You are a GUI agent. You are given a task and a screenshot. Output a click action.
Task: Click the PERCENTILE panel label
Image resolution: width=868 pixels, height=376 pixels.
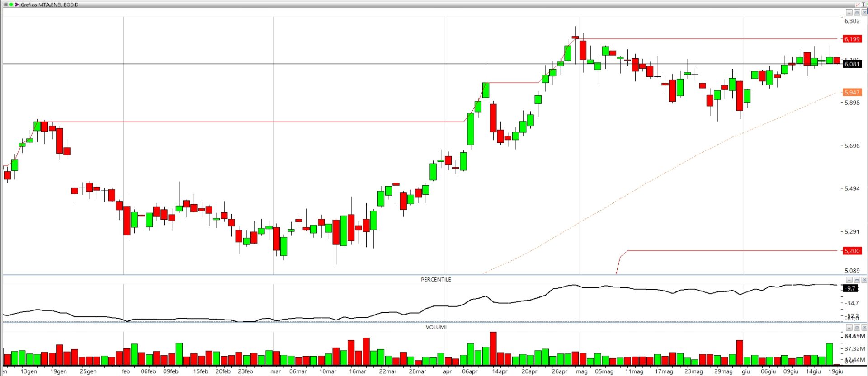click(436, 279)
